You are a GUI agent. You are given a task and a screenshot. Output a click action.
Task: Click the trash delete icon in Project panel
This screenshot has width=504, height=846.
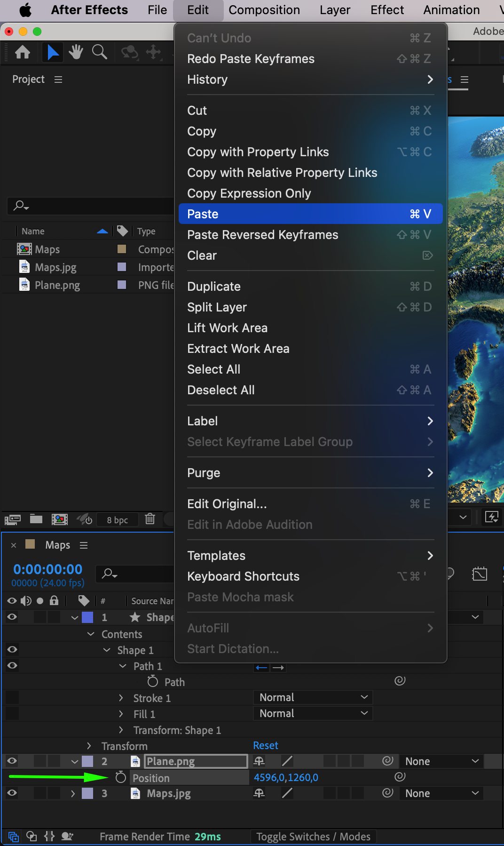pos(150,519)
